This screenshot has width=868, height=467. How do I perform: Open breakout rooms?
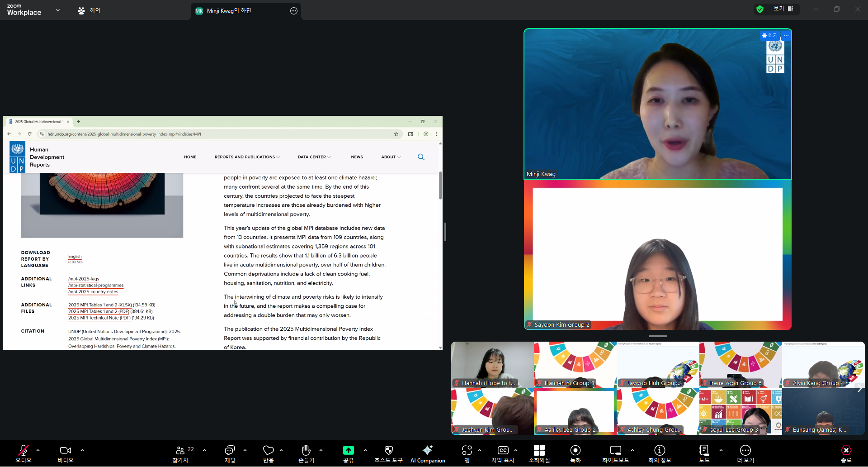pyautogui.click(x=539, y=453)
